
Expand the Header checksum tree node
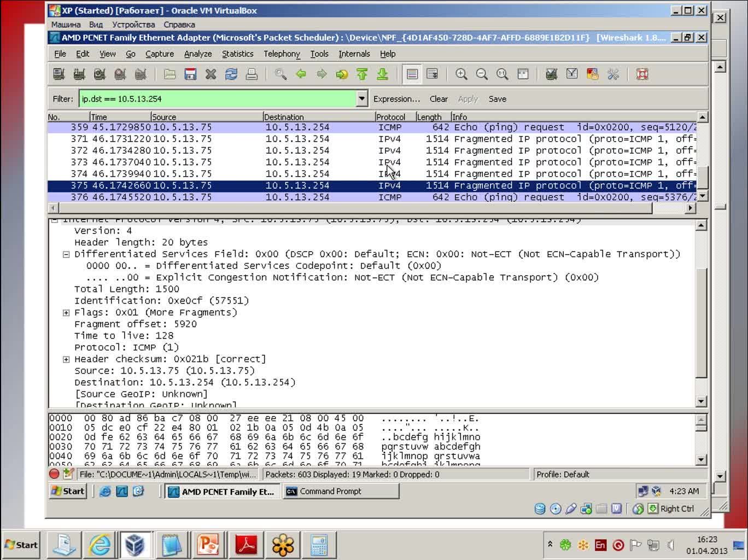(x=66, y=359)
